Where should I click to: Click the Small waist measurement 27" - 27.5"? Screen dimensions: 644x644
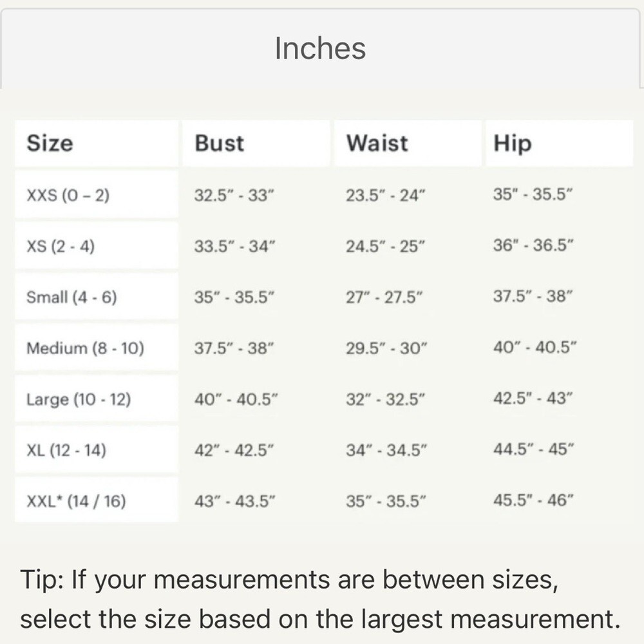[384, 297]
